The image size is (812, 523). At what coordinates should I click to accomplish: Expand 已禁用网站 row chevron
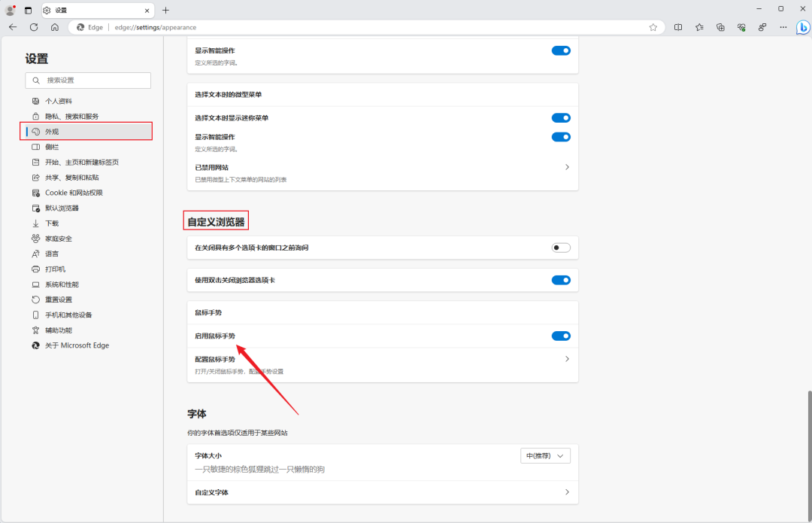(x=567, y=167)
